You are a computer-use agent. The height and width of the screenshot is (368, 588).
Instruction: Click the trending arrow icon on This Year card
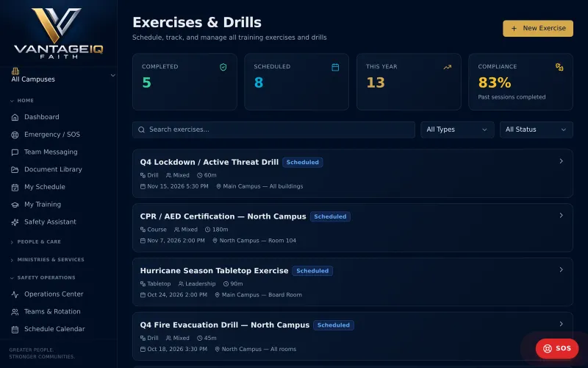448,67
